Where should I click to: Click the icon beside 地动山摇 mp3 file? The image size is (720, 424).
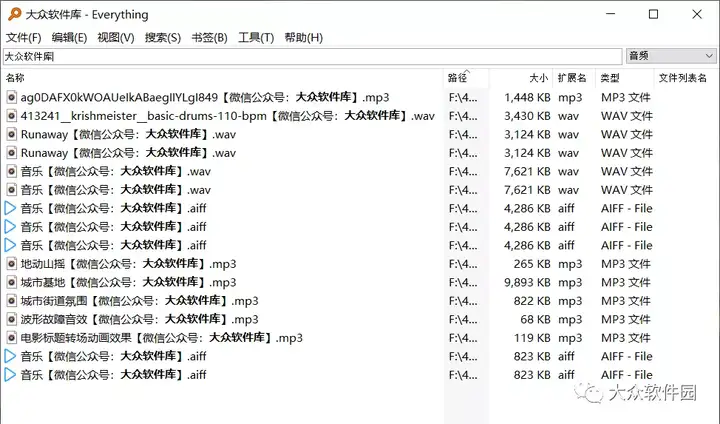tap(11, 264)
